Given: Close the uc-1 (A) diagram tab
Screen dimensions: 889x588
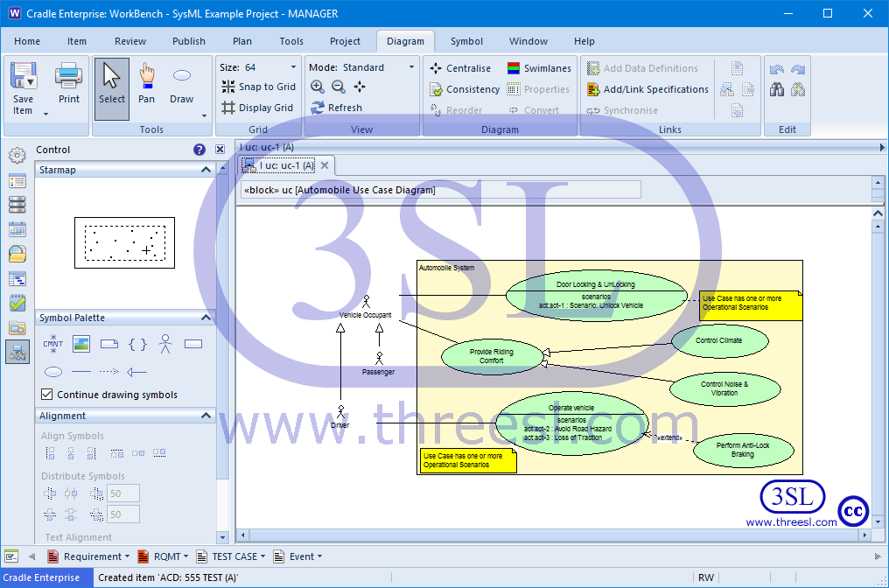Looking at the screenshot, I should [325, 165].
